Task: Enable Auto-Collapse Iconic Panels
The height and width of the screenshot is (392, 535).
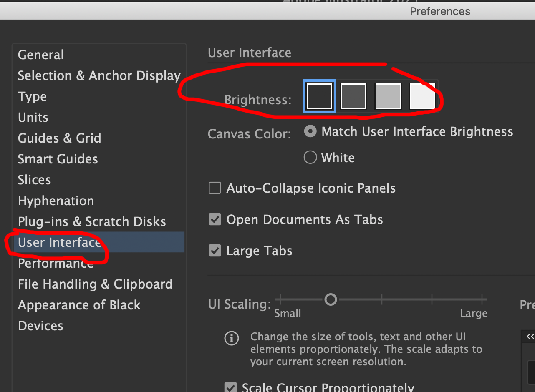Action: point(215,188)
